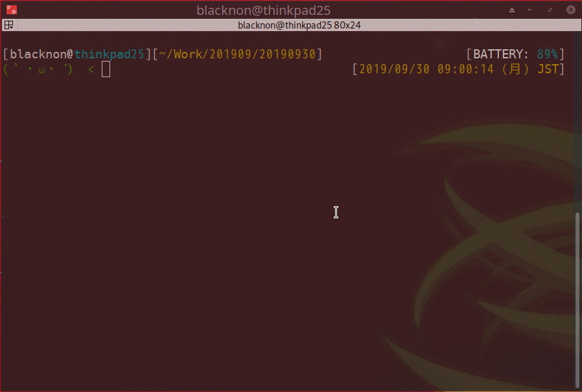The height and width of the screenshot is (392, 582).
Task: Click the username blacknon in the prompt
Action: pyautogui.click(x=38, y=54)
